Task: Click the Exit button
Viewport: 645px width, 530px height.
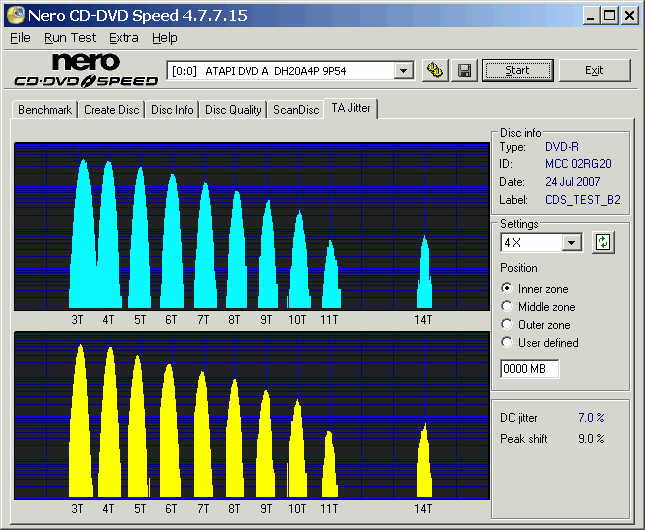Action: tap(594, 70)
